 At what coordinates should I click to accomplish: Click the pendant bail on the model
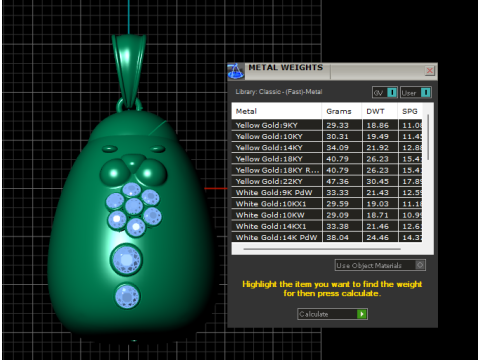(x=129, y=71)
